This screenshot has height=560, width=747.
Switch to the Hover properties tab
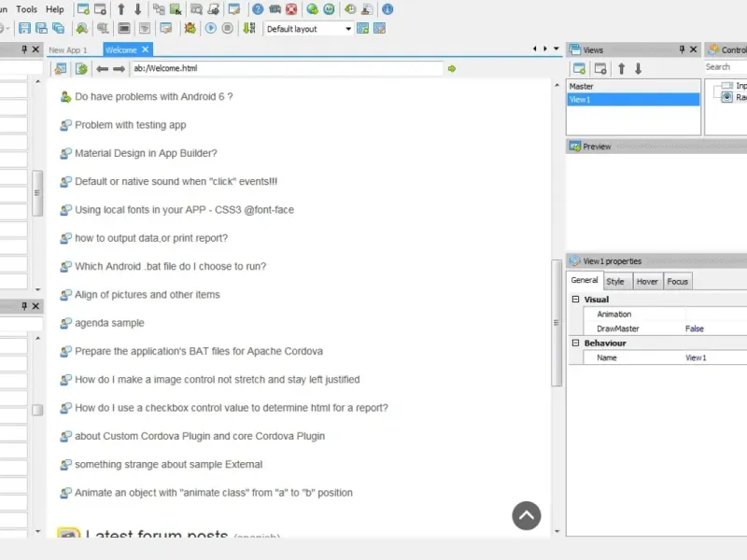(647, 282)
